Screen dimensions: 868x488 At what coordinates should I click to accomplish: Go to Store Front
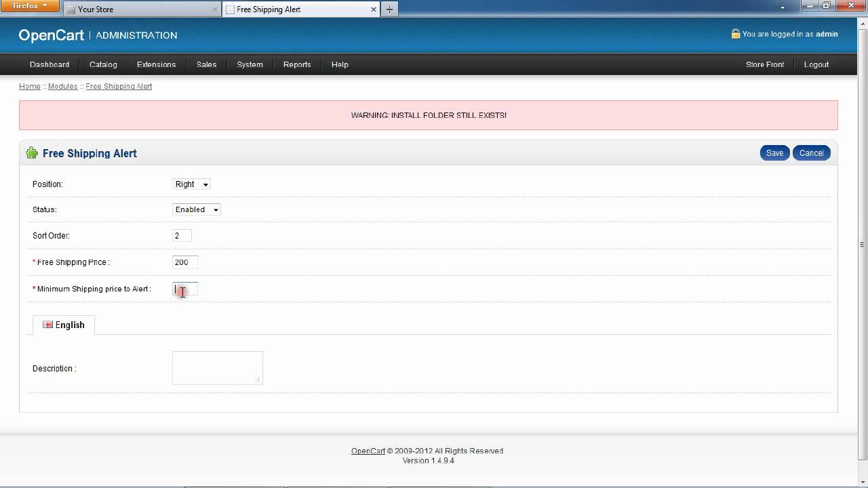(x=765, y=64)
